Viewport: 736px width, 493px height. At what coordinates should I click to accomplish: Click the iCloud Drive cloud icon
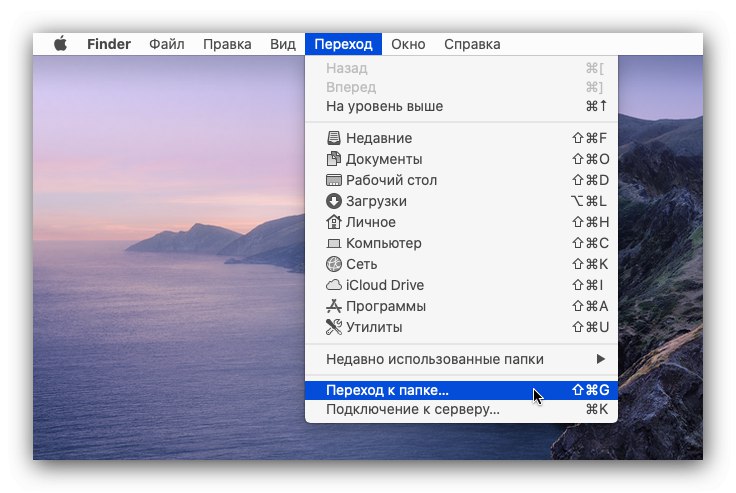click(334, 285)
